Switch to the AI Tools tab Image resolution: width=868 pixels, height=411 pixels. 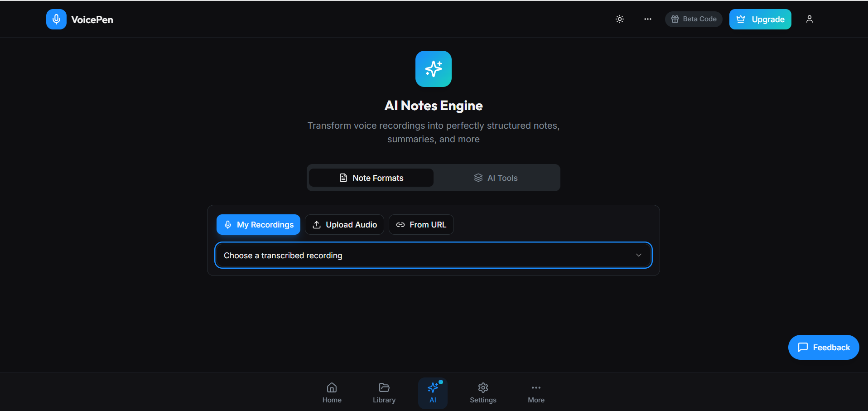click(x=496, y=178)
